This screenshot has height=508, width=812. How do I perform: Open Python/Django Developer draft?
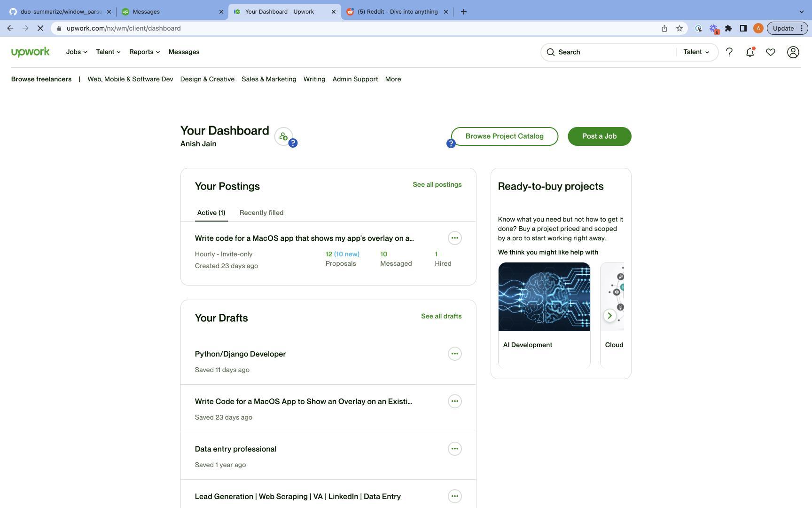coord(240,354)
